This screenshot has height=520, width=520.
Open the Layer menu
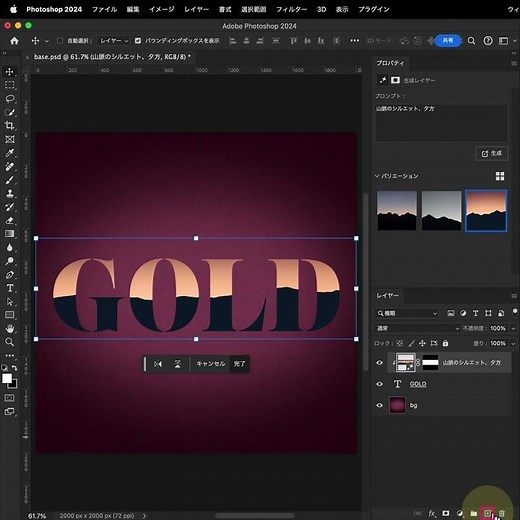(196, 9)
